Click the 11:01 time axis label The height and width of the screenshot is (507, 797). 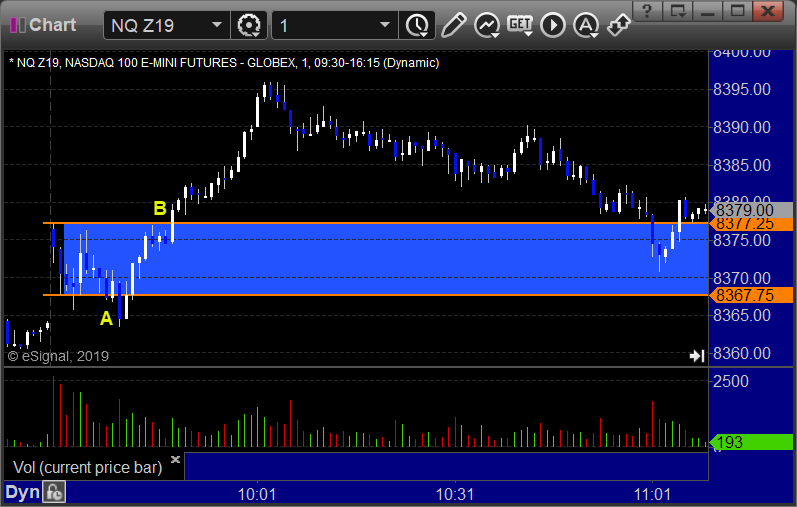[x=652, y=494]
